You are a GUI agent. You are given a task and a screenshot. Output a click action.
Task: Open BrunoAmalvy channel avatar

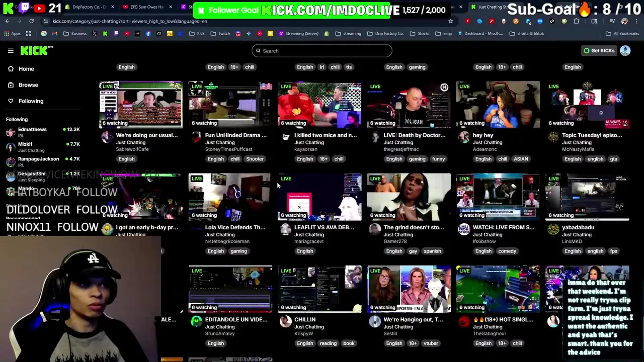[196, 322]
